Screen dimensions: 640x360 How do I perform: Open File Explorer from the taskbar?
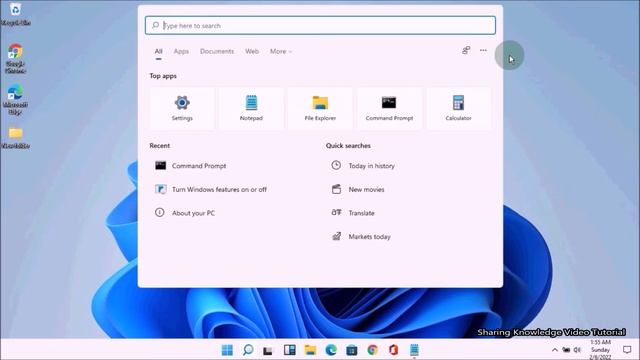pyautogui.click(x=310, y=350)
